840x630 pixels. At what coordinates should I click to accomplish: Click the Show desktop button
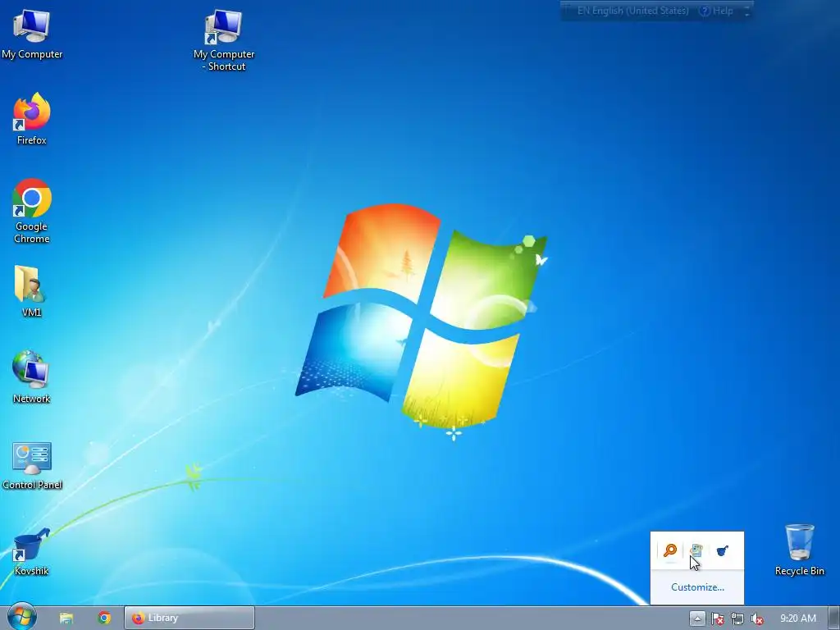[834, 619]
